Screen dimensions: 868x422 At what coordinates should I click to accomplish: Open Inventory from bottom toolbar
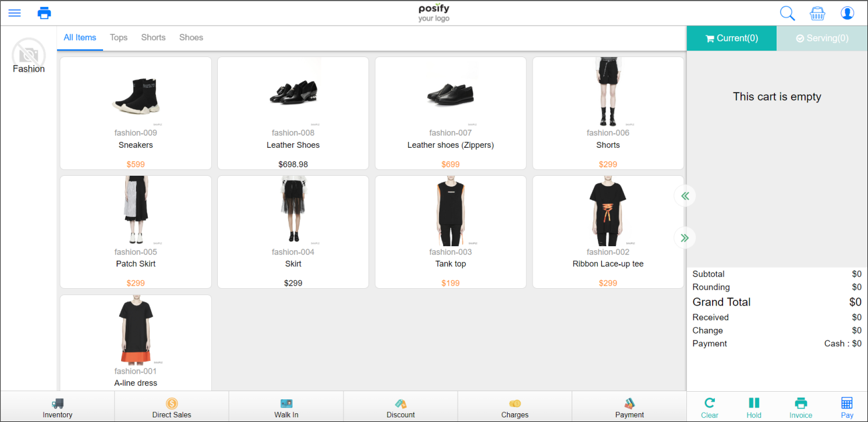pyautogui.click(x=58, y=407)
